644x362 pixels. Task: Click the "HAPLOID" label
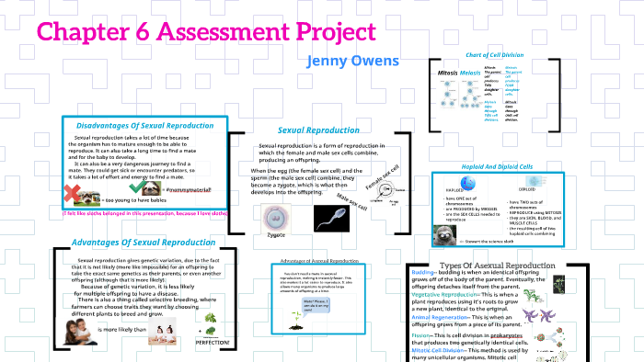coord(454,190)
